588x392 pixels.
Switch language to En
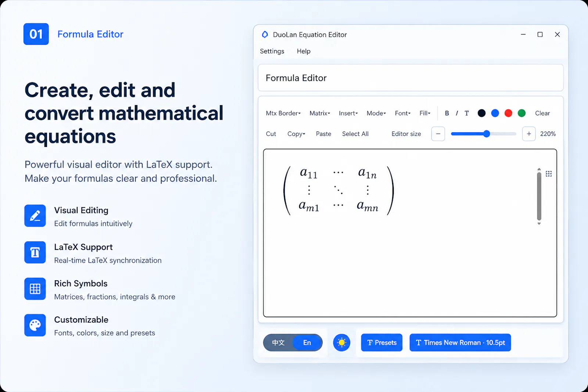click(x=307, y=343)
